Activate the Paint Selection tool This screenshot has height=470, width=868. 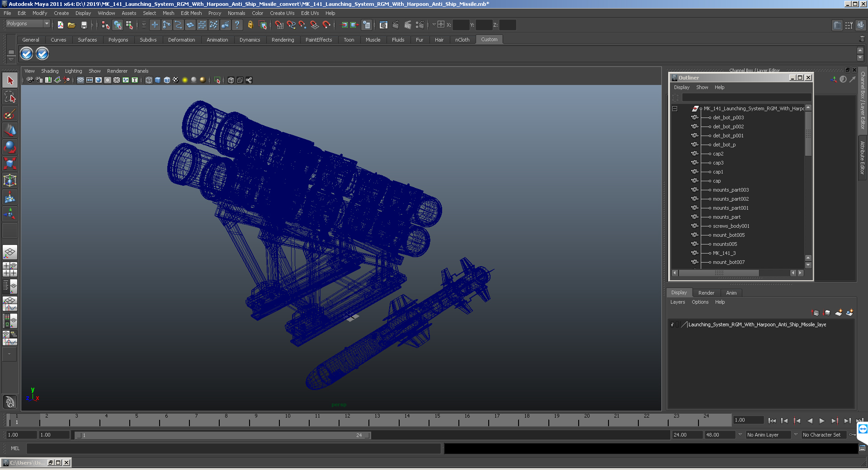click(10, 114)
